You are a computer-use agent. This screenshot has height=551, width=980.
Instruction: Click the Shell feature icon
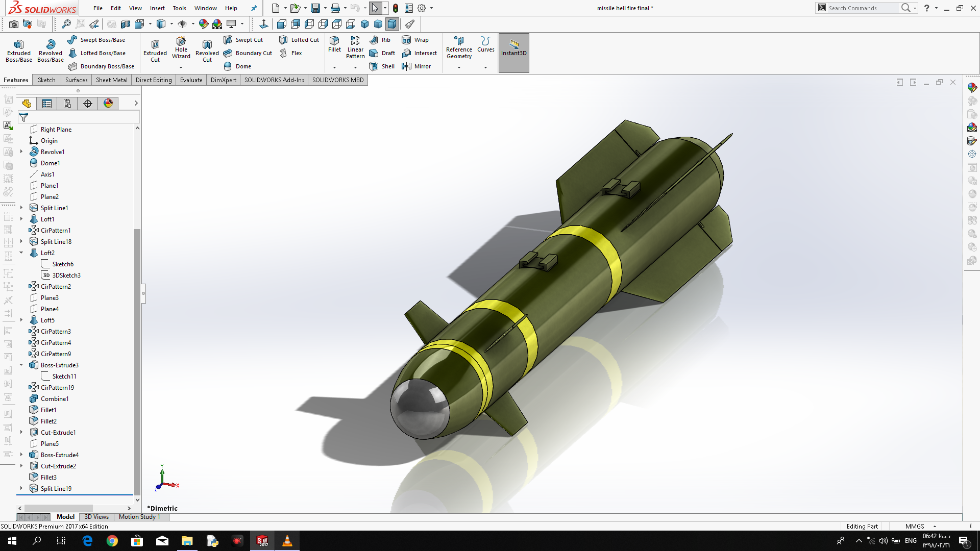coord(374,66)
